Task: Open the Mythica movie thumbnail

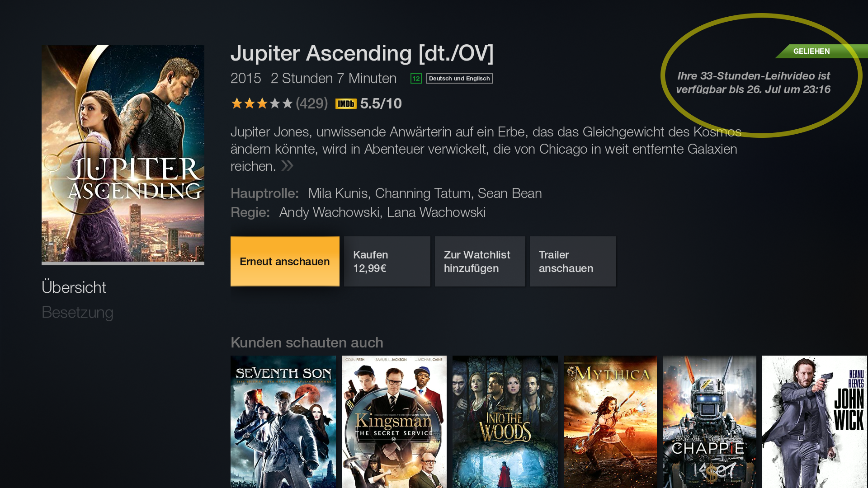Action: click(x=610, y=422)
